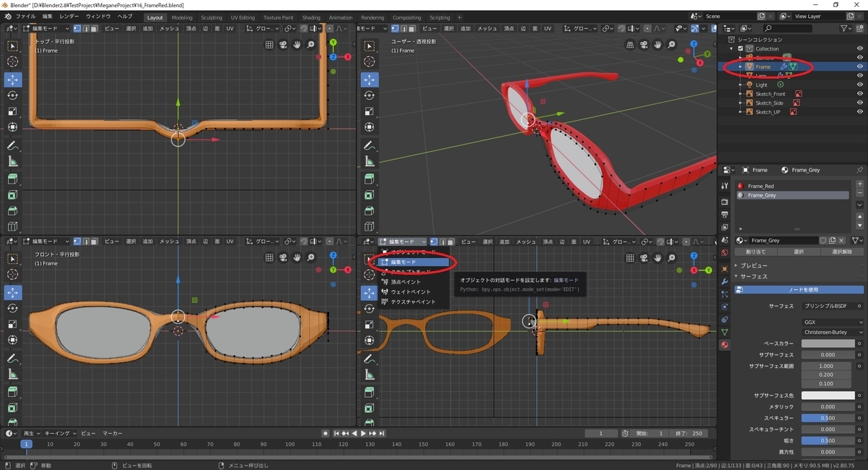The height and width of the screenshot is (470, 868).
Task: Click the camera view icon in front viewport
Action: click(x=283, y=257)
